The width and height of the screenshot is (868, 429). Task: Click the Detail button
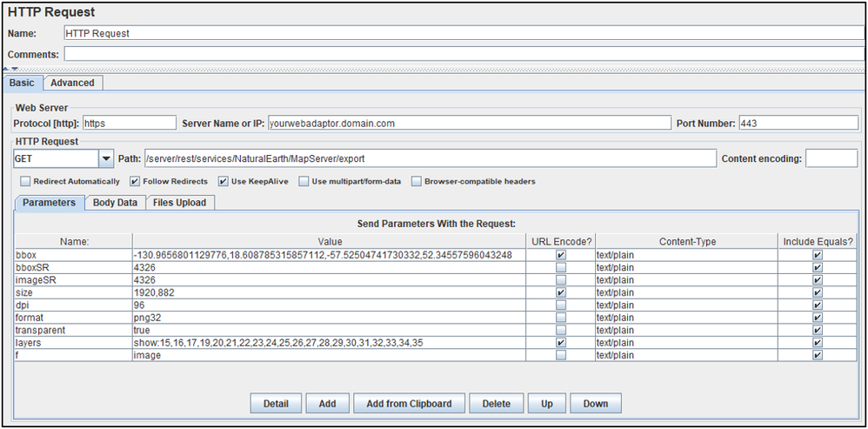coord(277,404)
